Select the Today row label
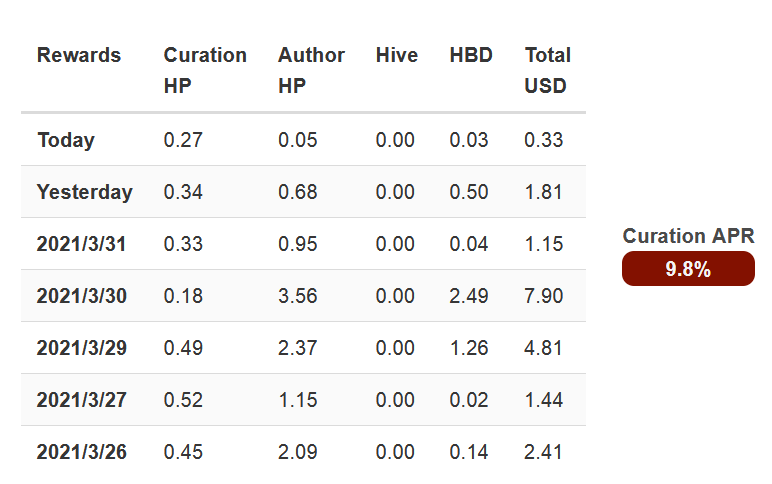The image size is (772, 484). click(x=66, y=140)
